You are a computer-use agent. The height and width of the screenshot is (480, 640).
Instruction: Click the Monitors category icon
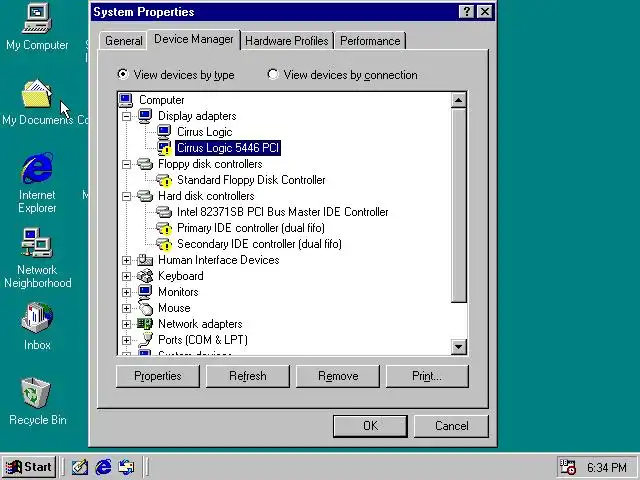[145, 292]
